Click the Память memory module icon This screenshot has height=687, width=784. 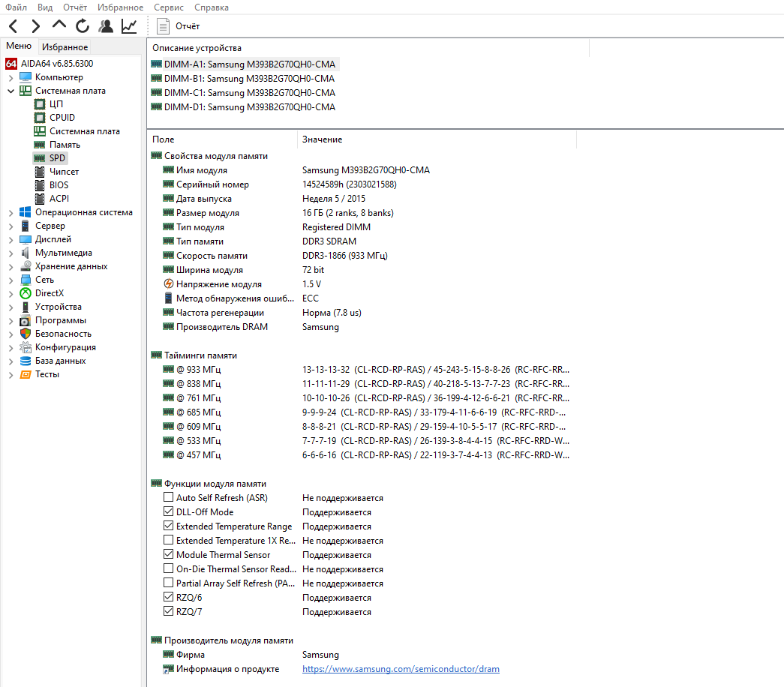click(x=40, y=145)
